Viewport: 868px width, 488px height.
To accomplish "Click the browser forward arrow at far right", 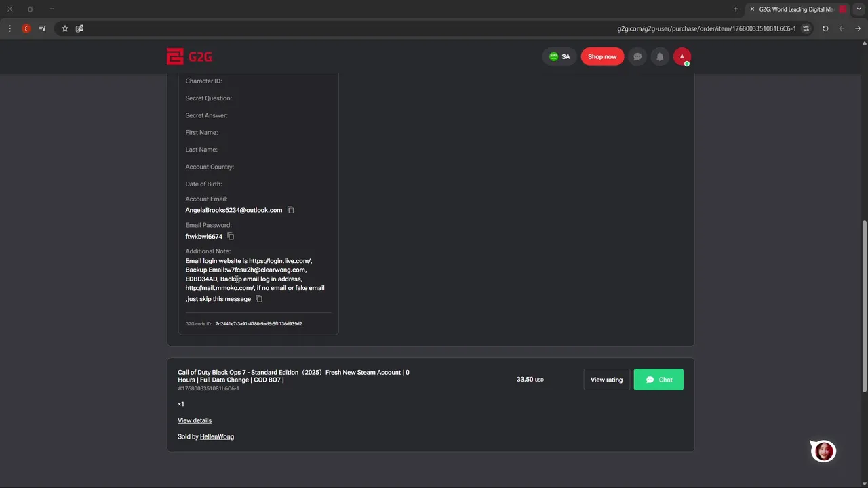I will point(858,28).
